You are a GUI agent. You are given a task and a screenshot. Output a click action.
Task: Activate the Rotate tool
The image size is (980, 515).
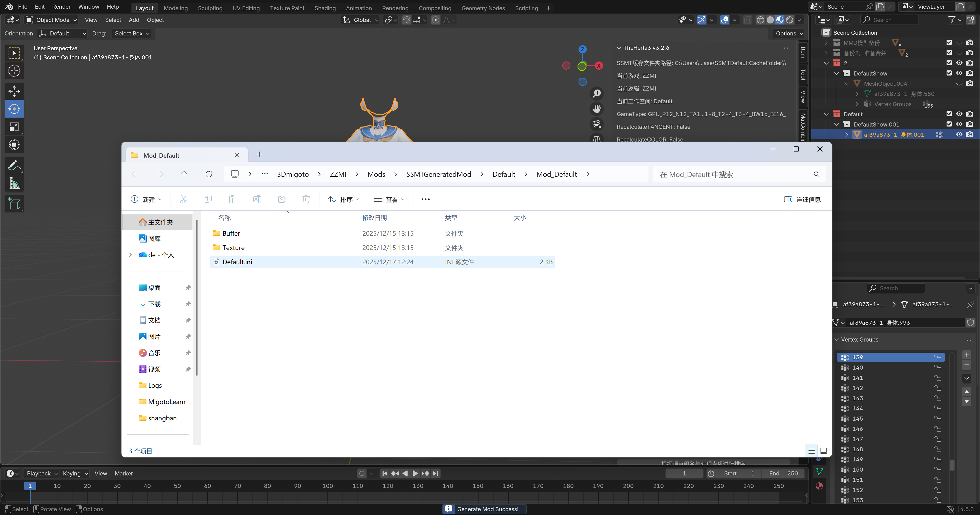pos(14,109)
